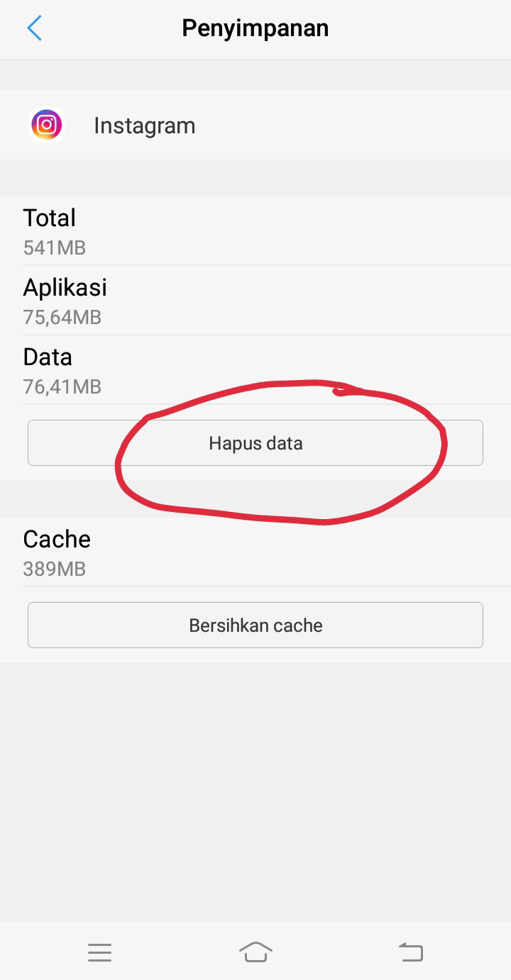The height and width of the screenshot is (980, 511).
Task: Click the empty gray area below Bersihkan cache
Action: point(255,792)
